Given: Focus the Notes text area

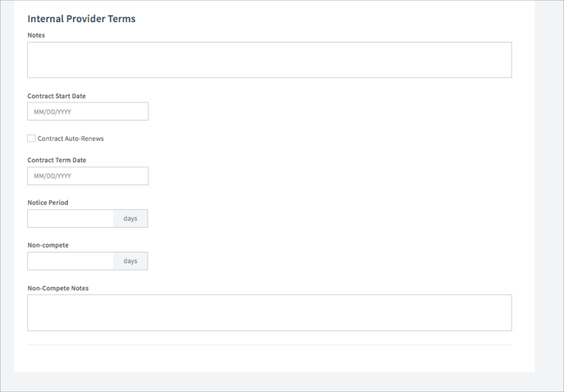Looking at the screenshot, I should (269, 60).
